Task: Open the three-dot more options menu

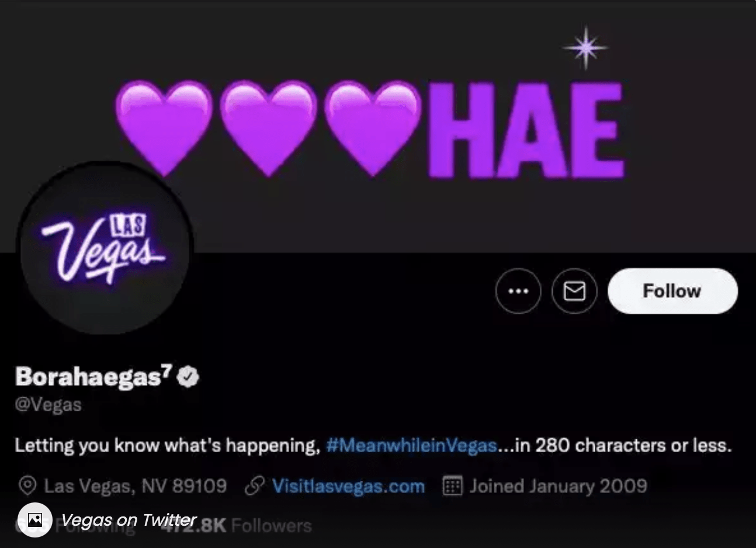Action: tap(518, 291)
